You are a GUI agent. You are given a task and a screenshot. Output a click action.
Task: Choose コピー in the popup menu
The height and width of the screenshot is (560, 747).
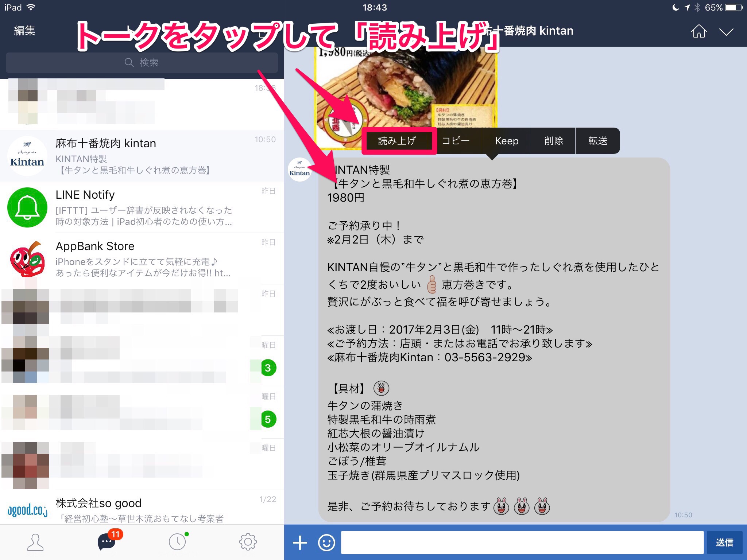click(456, 141)
